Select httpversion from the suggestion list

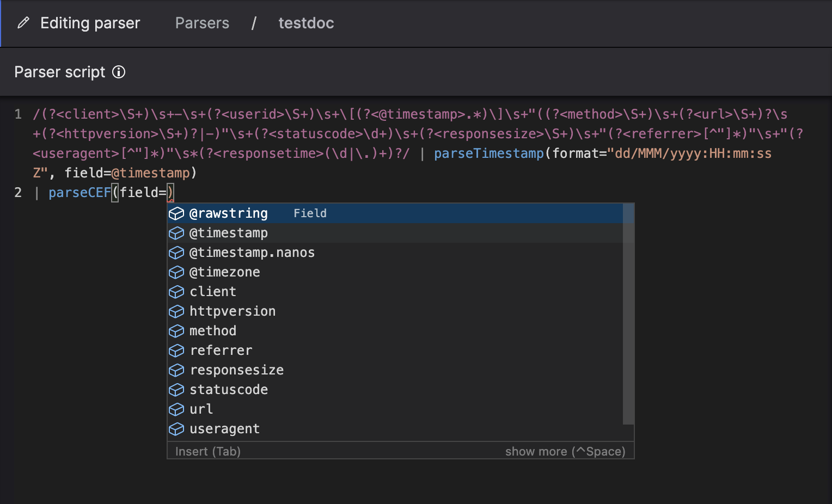(395, 311)
